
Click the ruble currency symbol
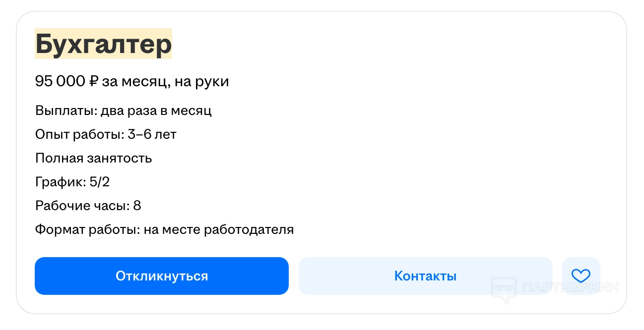pyautogui.click(x=94, y=81)
